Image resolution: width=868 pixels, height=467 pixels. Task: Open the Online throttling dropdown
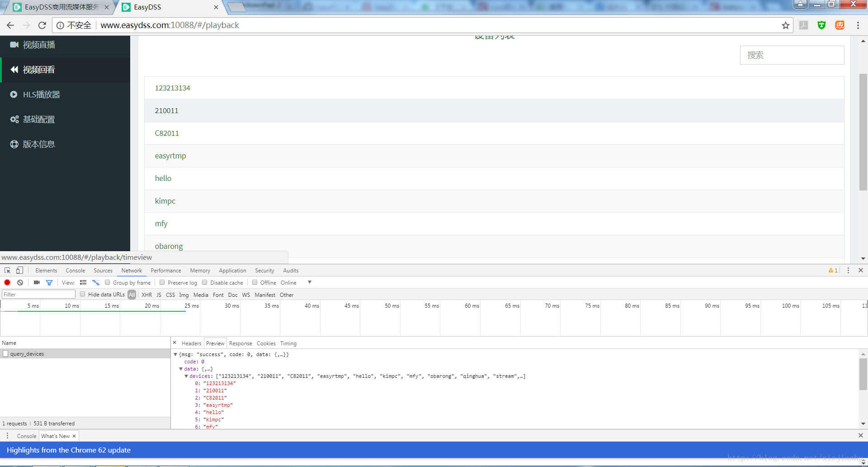click(296, 282)
